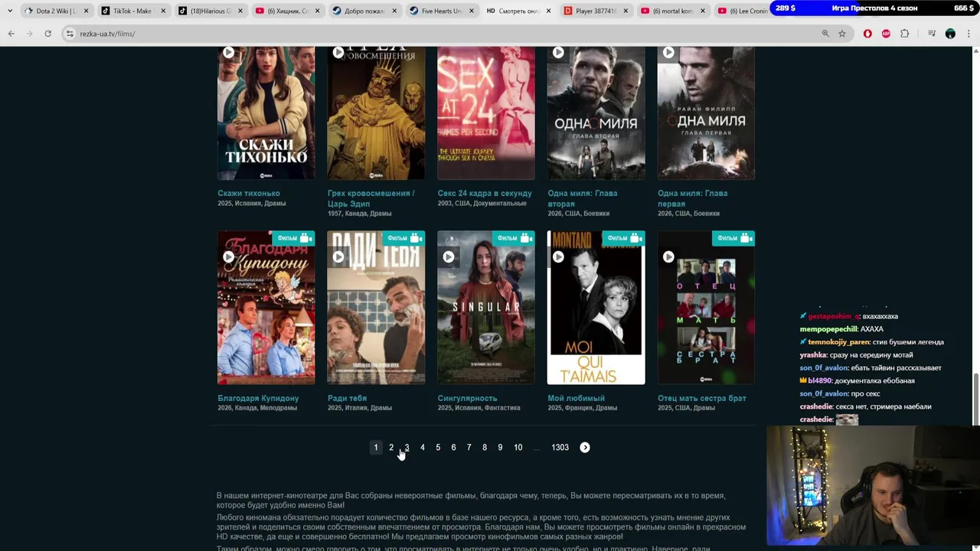The width and height of the screenshot is (980, 551).
Task: Expand the tab search chevron in tab strip
Action: pyautogui.click(x=10, y=11)
